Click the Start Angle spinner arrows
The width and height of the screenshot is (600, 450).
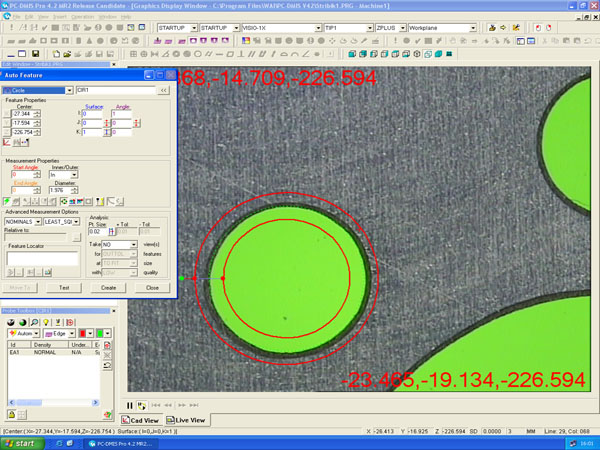(37, 175)
